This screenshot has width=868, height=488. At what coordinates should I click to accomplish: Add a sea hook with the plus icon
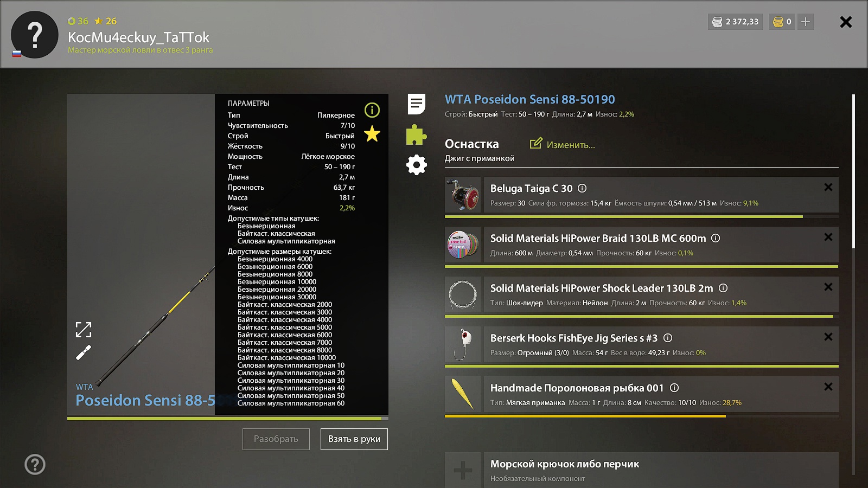463,470
